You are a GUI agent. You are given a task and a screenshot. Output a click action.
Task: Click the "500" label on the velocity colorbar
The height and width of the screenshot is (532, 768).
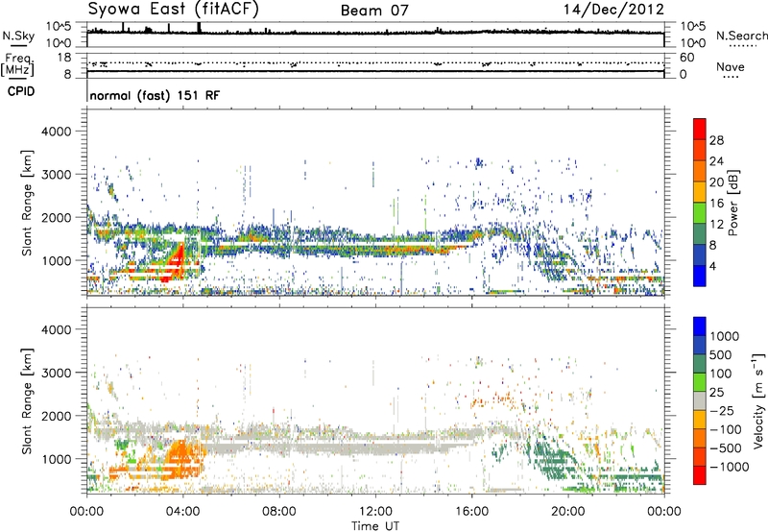click(x=721, y=355)
